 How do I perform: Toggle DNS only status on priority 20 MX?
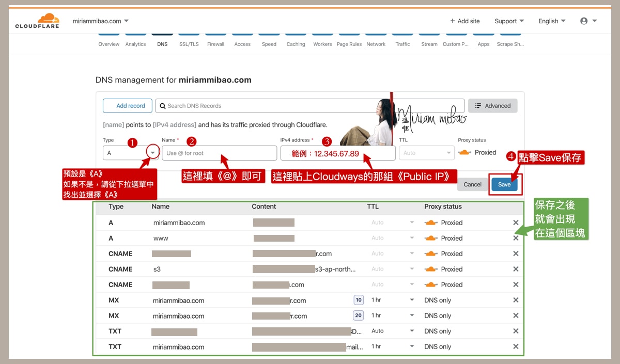(x=438, y=315)
